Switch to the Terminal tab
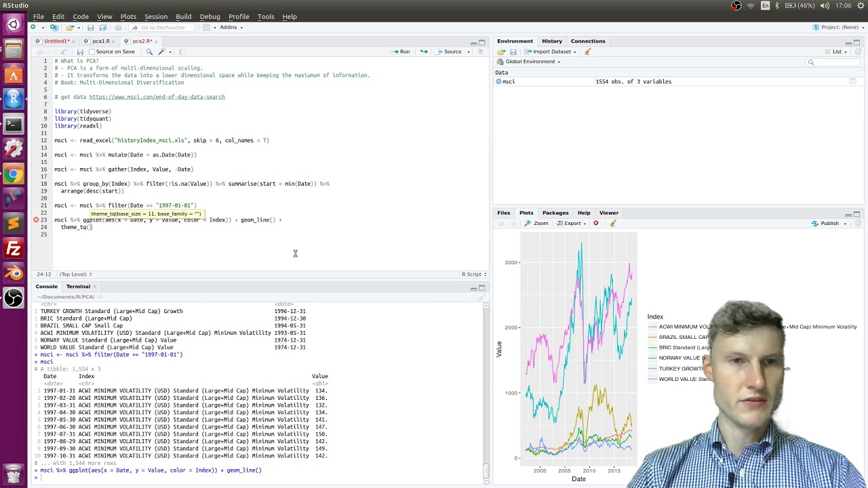The width and height of the screenshot is (868, 488). coord(78,286)
